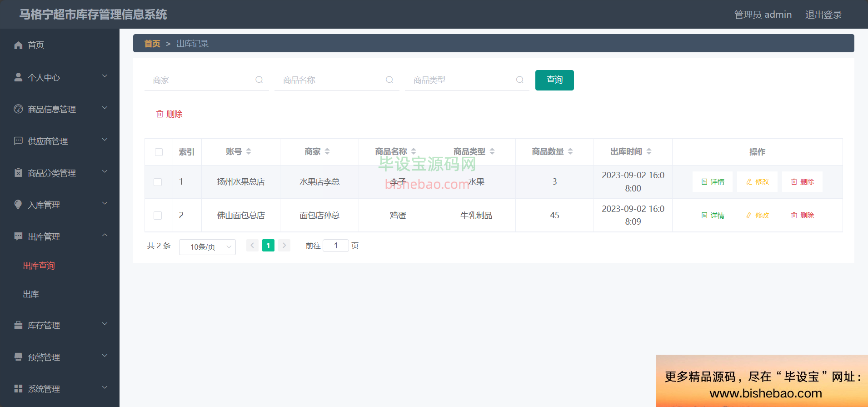Click the 出库管理 message icon

pyautogui.click(x=18, y=236)
